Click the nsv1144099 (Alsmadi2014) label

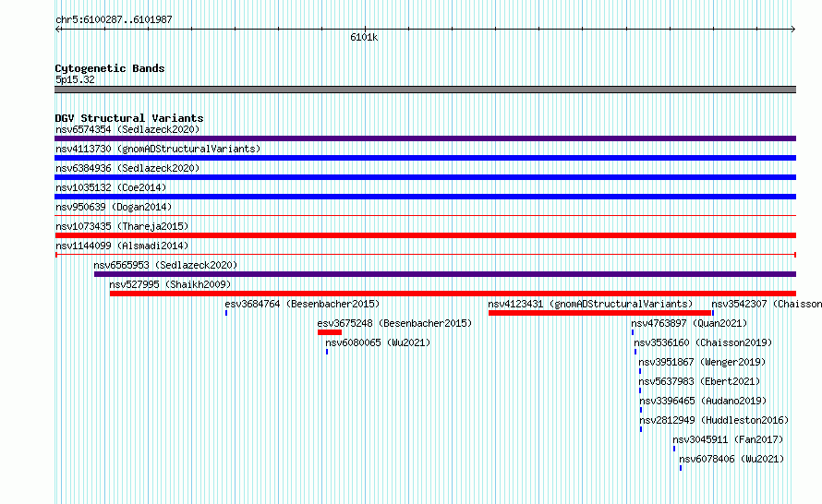point(122,246)
